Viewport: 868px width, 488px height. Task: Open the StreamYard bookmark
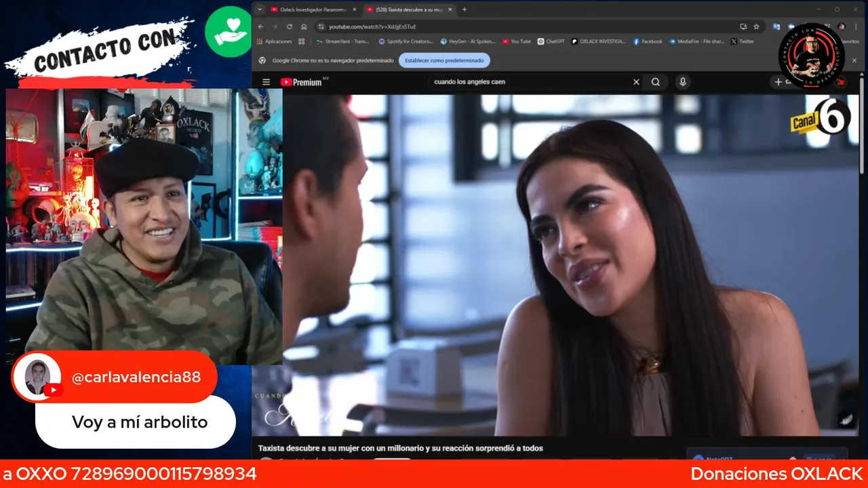tap(342, 41)
